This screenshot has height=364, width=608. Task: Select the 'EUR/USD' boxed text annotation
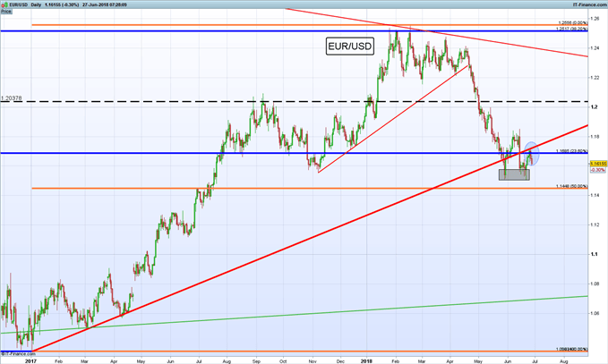[350, 47]
